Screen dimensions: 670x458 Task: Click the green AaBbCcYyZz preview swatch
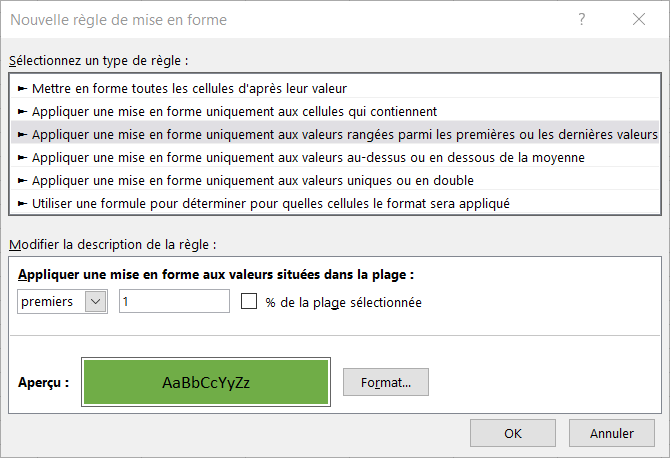[x=206, y=382]
